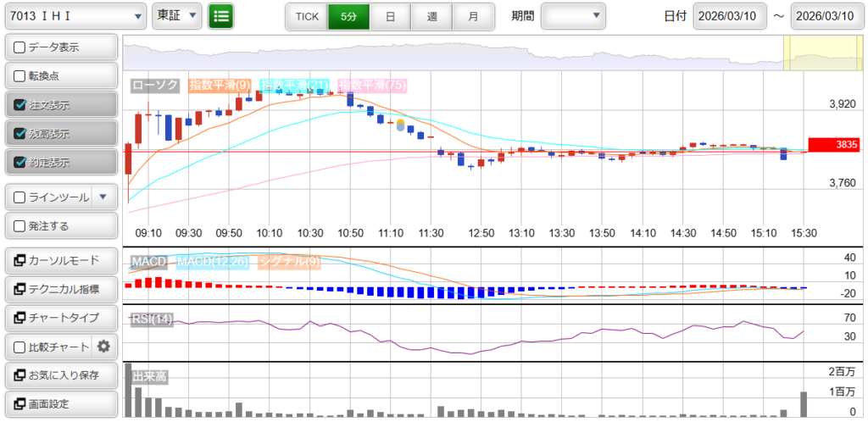The image size is (868, 422).
Task: Enable the データ表示 checkbox
Action: 20,47
